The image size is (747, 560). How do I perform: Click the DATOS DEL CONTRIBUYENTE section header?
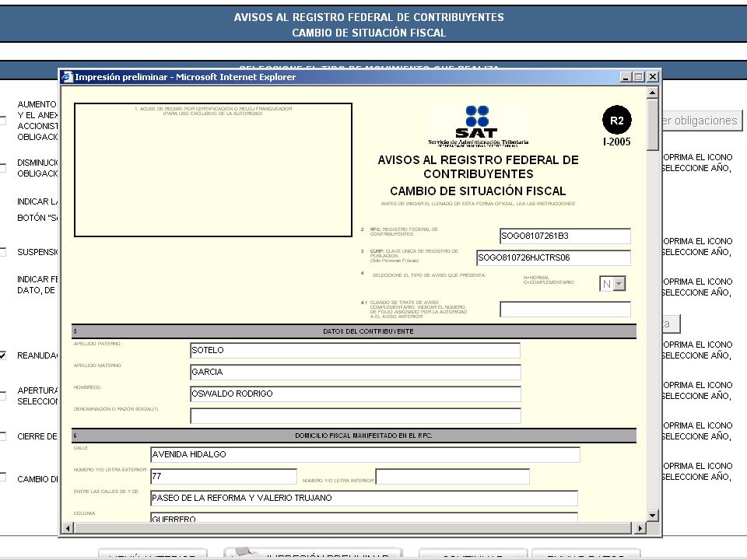click(x=354, y=331)
